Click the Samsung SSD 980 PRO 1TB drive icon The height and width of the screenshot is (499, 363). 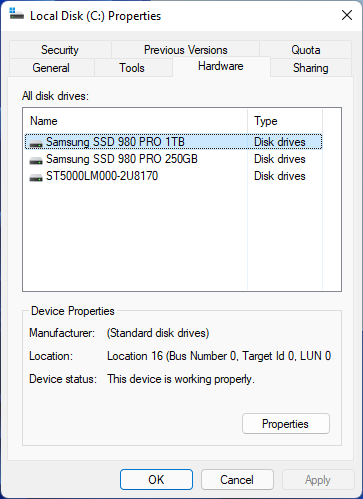pyautogui.click(x=36, y=143)
